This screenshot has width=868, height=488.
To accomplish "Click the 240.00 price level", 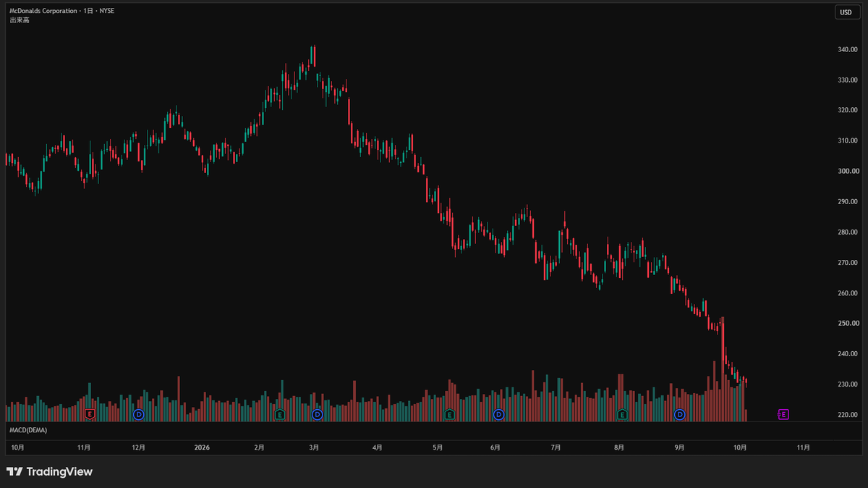I will coord(848,354).
